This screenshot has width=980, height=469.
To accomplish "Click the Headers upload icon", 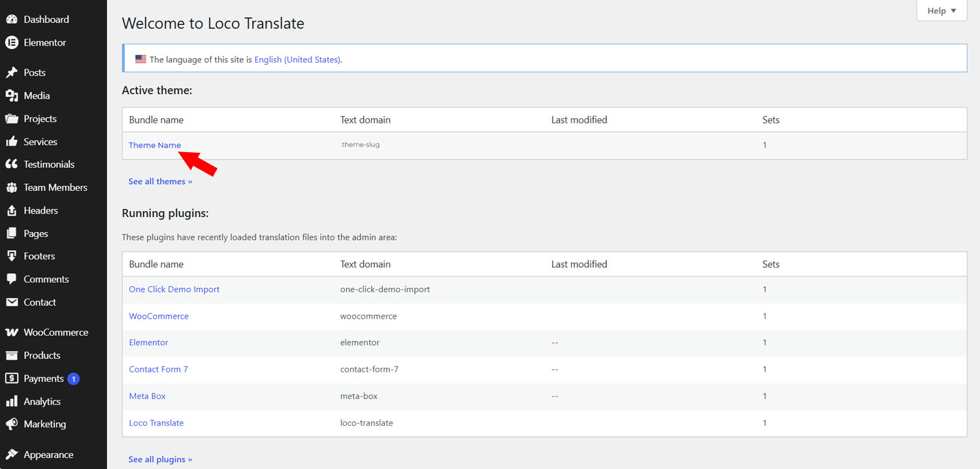I will [x=12, y=210].
